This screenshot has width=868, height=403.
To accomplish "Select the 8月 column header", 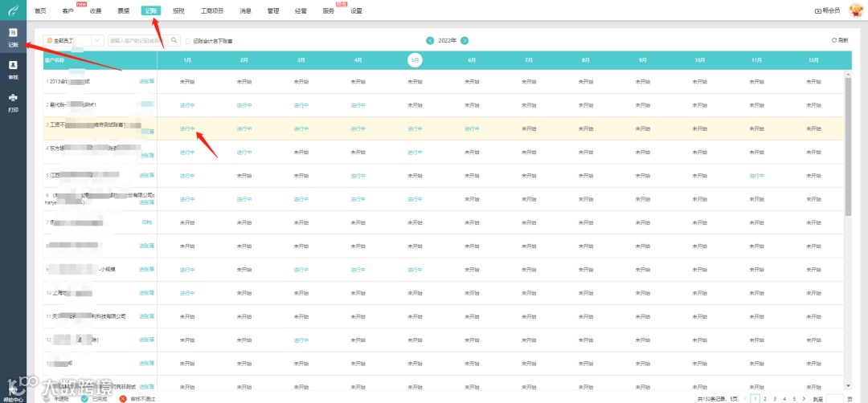I will pyautogui.click(x=586, y=59).
